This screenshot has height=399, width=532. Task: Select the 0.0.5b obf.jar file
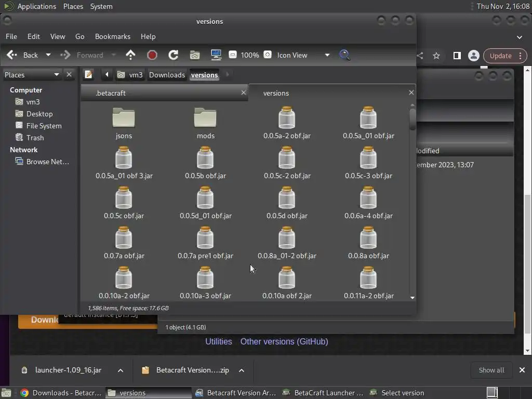pos(205,163)
